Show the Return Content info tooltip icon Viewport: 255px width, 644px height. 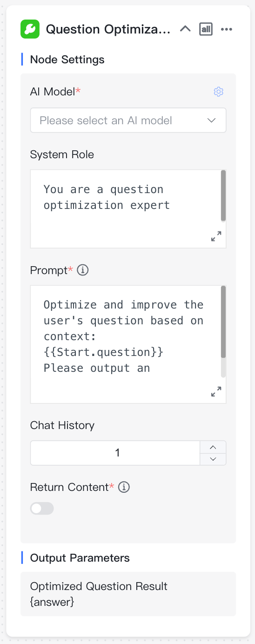(124, 487)
